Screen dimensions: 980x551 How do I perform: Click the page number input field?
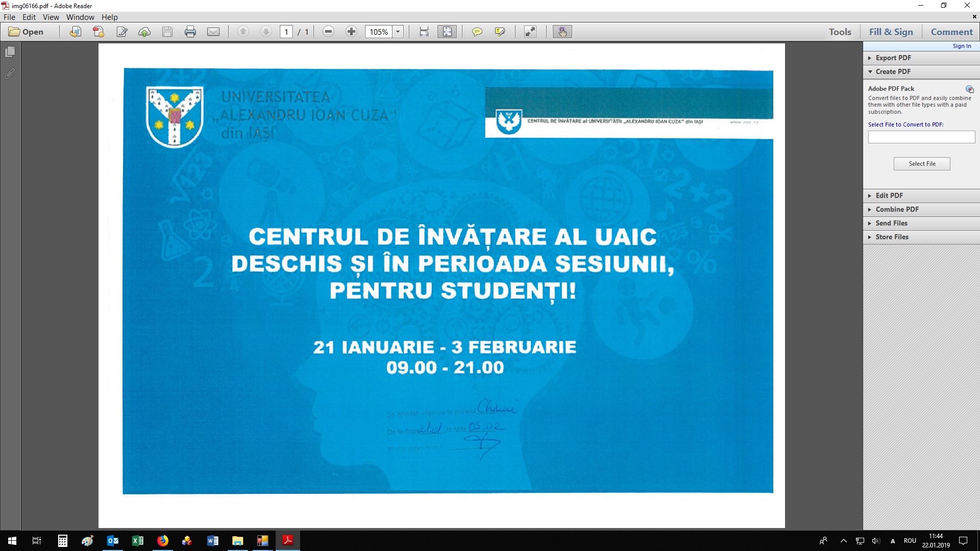click(286, 32)
